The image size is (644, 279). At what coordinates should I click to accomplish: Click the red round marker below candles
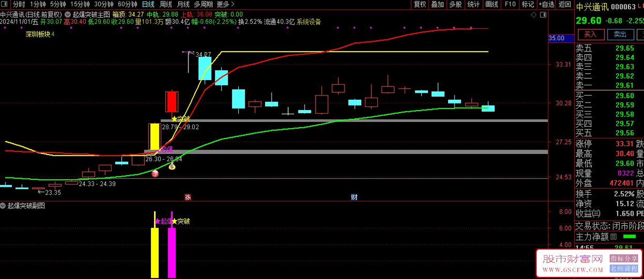155,173
